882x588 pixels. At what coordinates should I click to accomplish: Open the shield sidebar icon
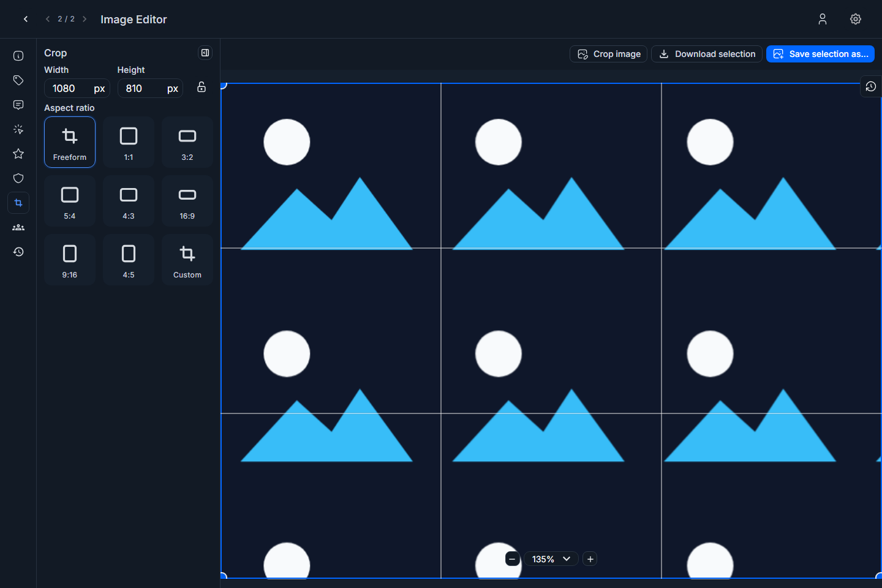[18, 178]
